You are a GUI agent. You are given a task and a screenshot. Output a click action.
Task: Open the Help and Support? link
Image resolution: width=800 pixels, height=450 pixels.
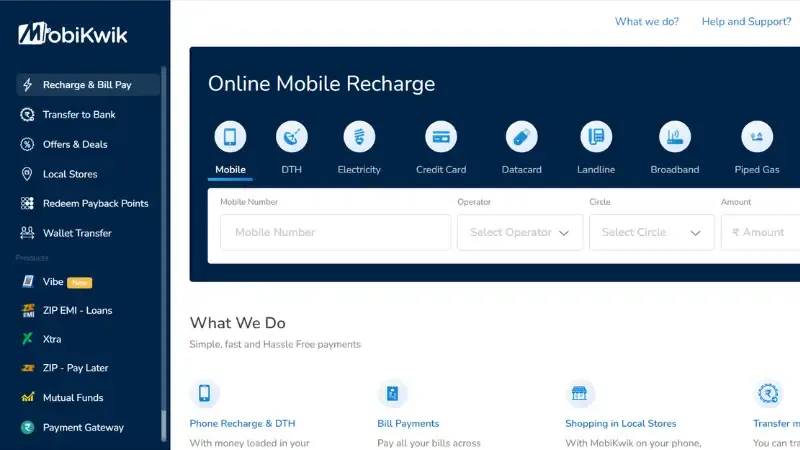[x=746, y=21]
